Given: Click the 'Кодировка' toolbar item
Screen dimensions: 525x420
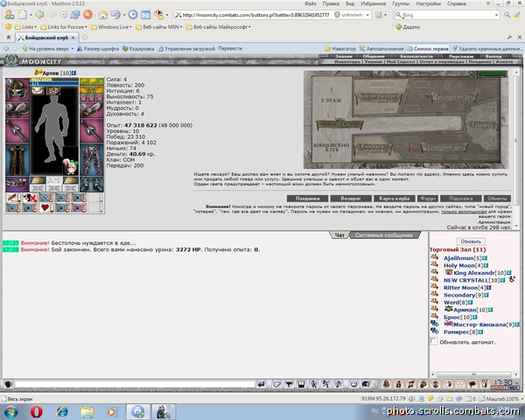Looking at the screenshot, I should tap(138, 49).
